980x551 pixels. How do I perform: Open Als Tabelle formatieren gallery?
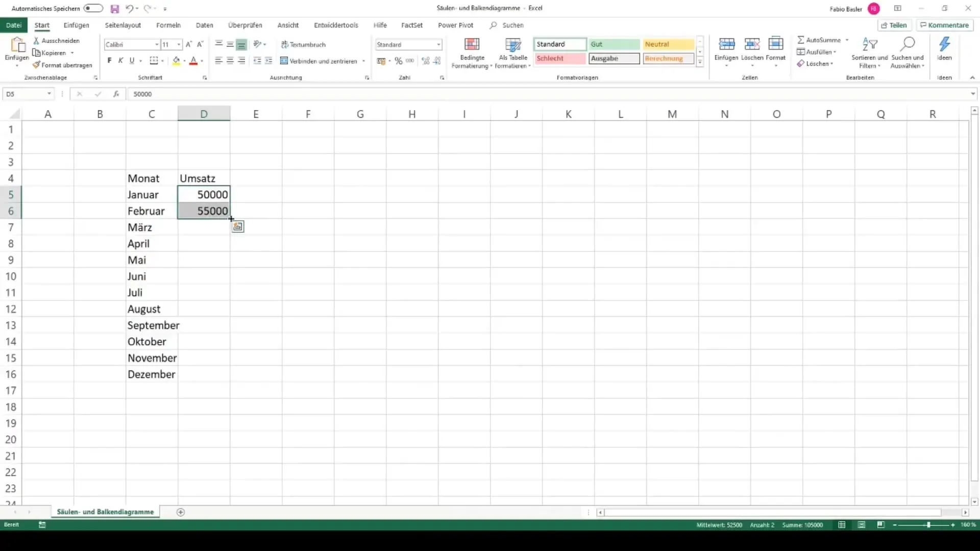coord(513,53)
